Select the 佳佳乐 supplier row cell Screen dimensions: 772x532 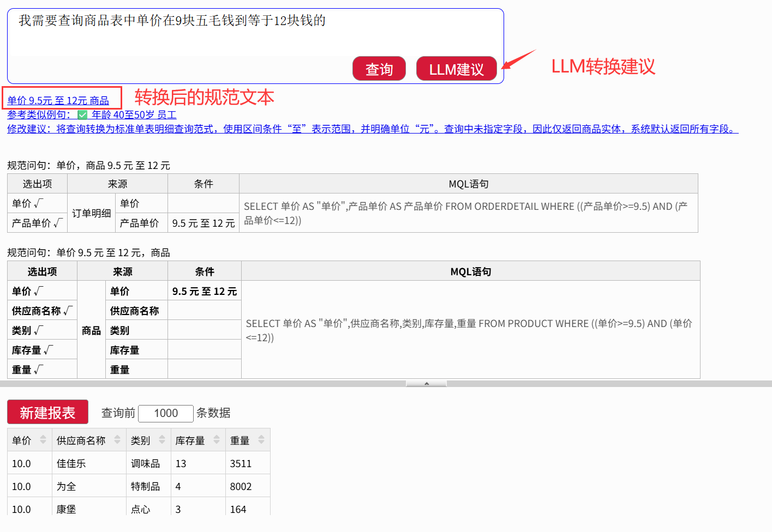tap(71, 463)
